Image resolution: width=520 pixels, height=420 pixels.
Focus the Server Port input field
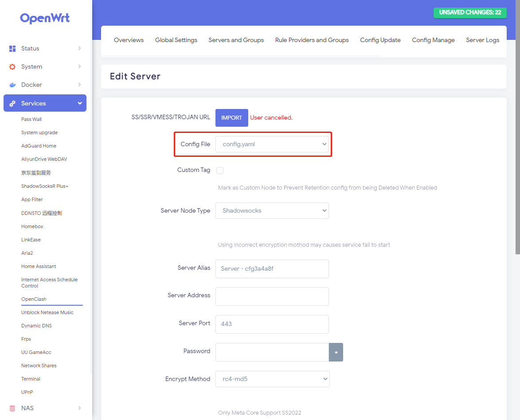point(272,324)
